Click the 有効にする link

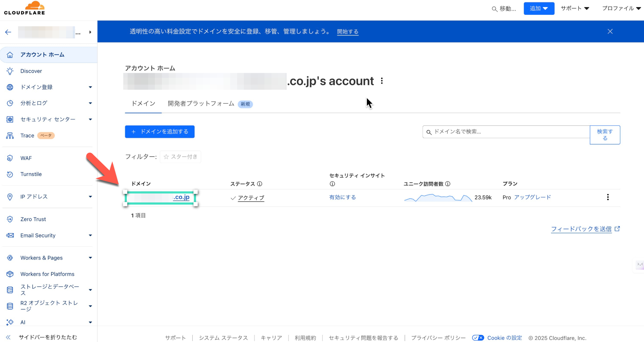pos(343,197)
